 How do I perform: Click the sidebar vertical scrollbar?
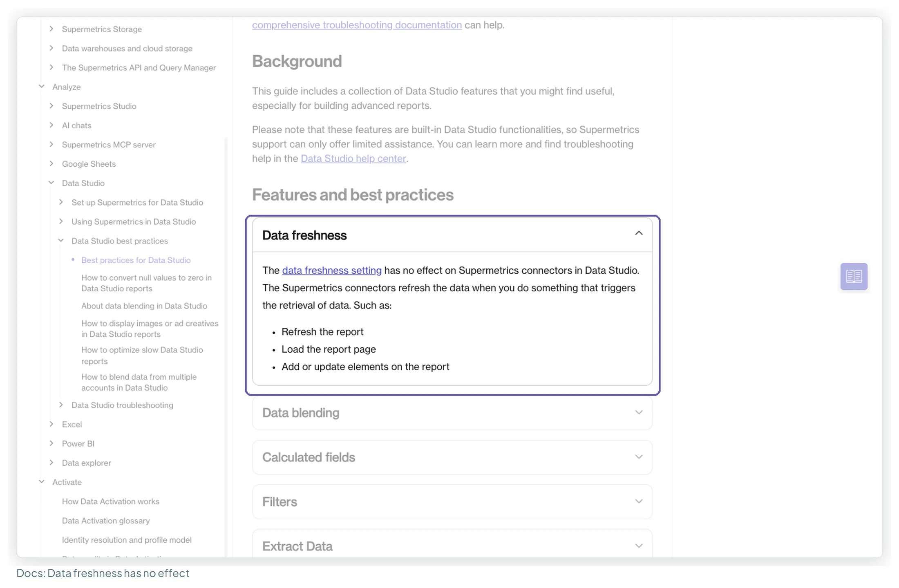(226, 347)
